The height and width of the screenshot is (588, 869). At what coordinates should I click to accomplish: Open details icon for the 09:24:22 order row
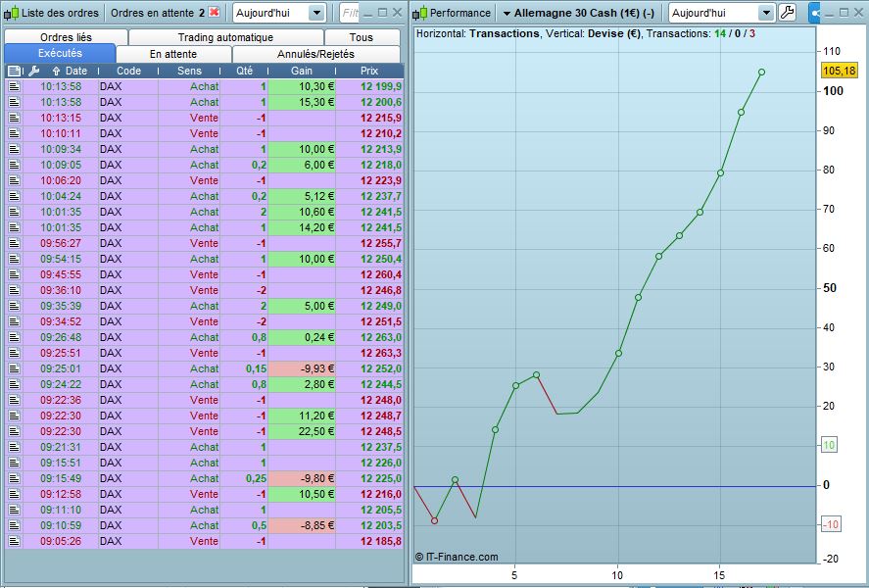(14, 384)
